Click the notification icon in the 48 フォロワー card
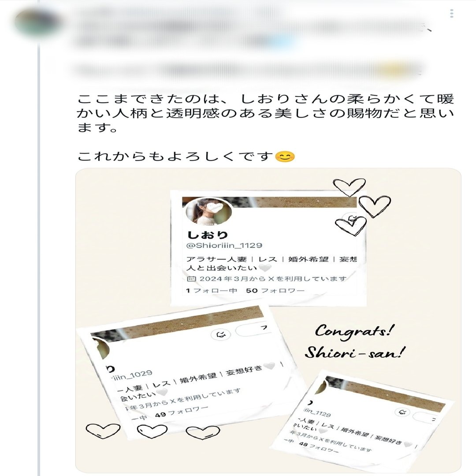 tap(402, 412)
